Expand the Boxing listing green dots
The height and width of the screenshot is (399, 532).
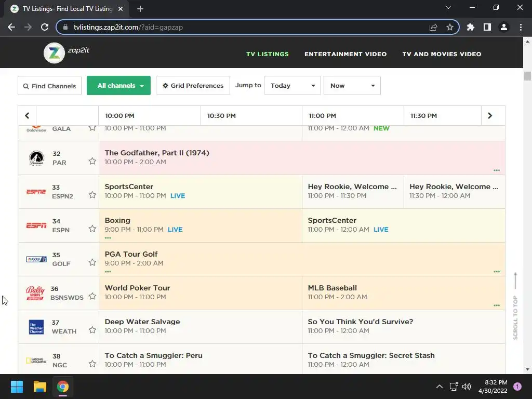point(108,238)
